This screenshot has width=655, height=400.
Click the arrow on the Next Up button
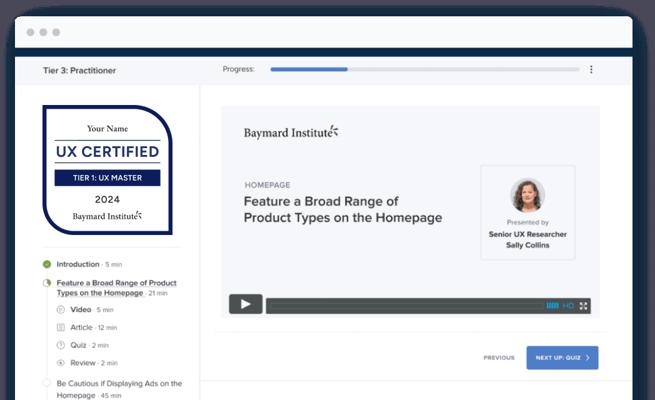tap(588, 358)
